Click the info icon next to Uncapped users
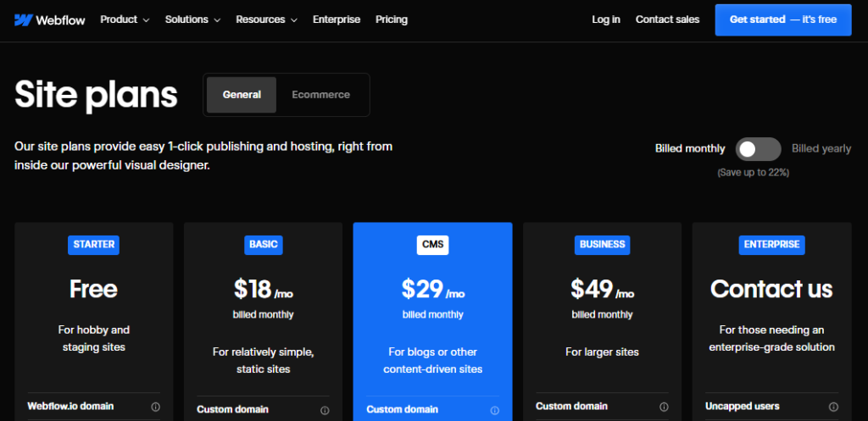The image size is (868, 421). click(833, 407)
